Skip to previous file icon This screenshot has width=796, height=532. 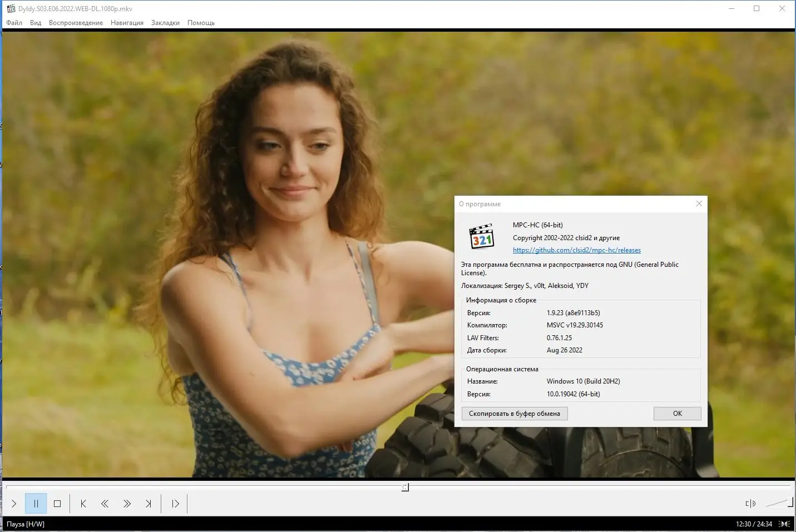pyautogui.click(x=83, y=503)
